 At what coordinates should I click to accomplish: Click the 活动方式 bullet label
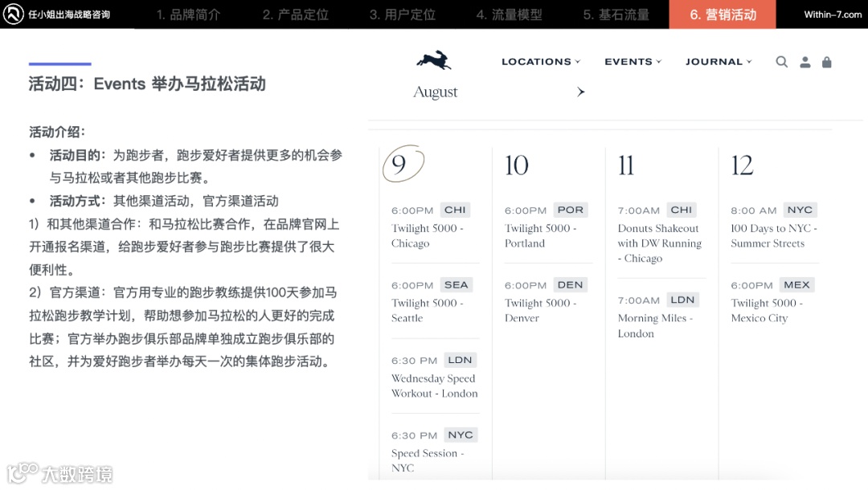pos(78,201)
